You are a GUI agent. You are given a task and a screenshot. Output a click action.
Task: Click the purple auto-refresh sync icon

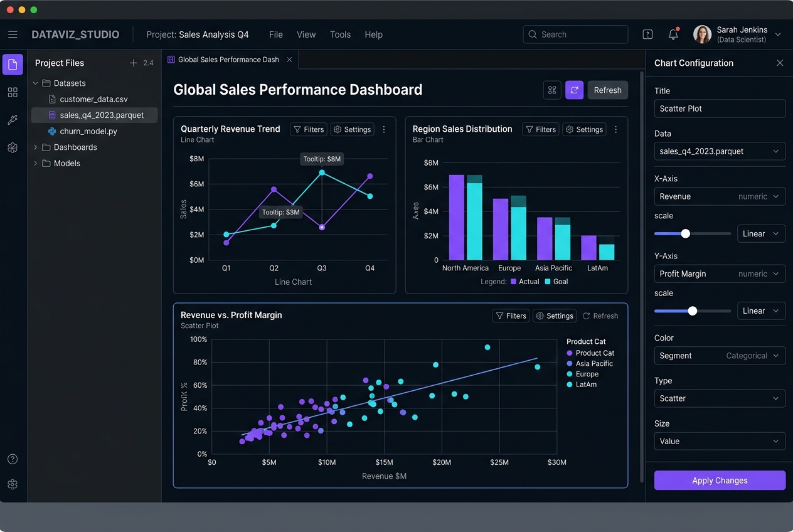click(x=574, y=90)
